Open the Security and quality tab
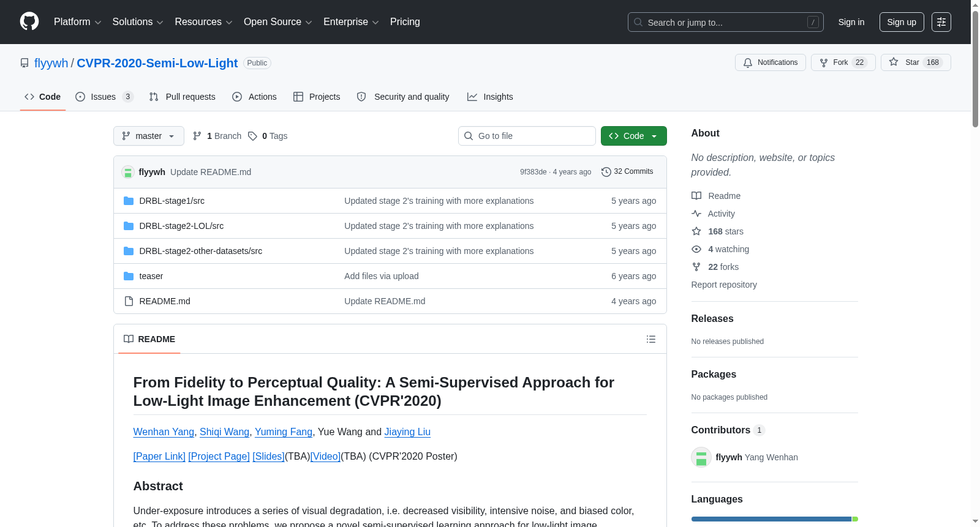Image resolution: width=980 pixels, height=527 pixels. (x=403, y=97)
